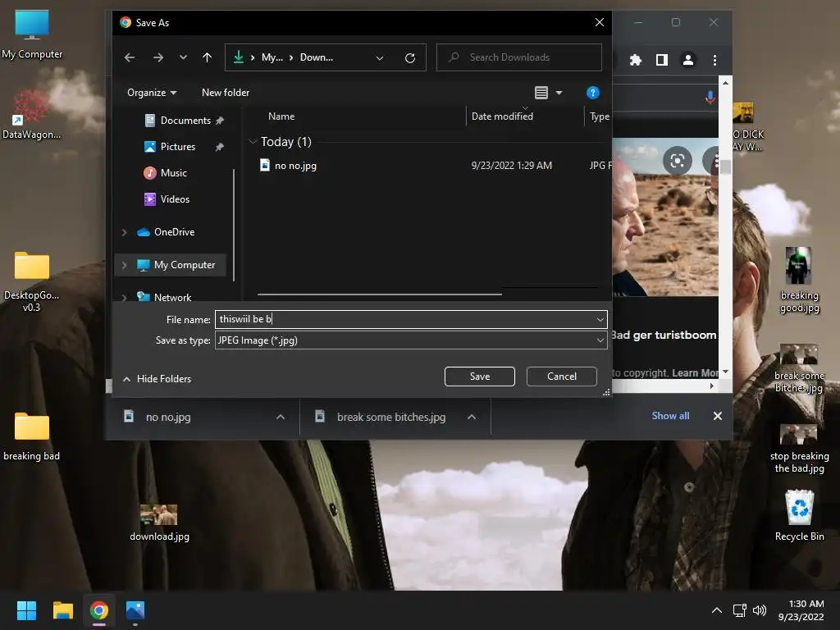Click the voice search microphone
Screen dimensions: 840x630
coord(710,98)
